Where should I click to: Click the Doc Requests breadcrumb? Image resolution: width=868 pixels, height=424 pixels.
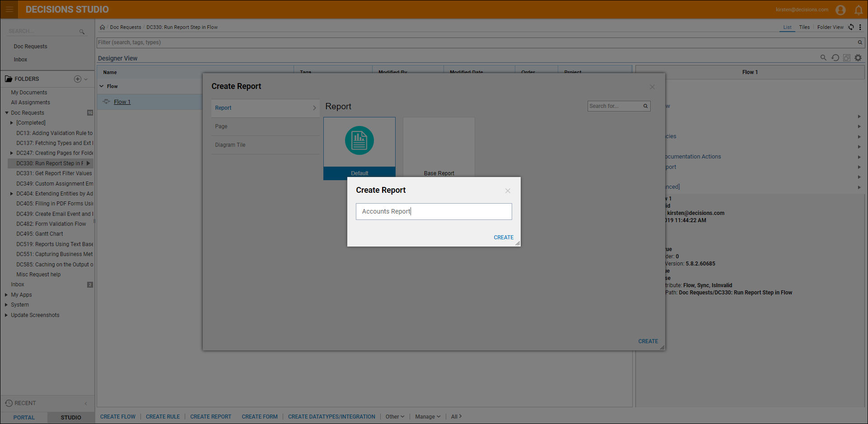126,27
